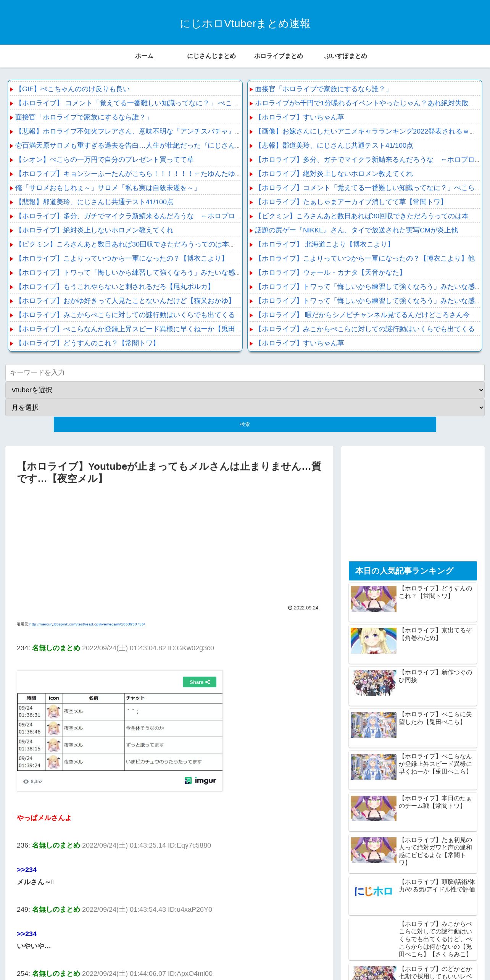490x980 pixels.
Task: Click 名無しのまとめ name on post 254
Action: pos(56,974)
